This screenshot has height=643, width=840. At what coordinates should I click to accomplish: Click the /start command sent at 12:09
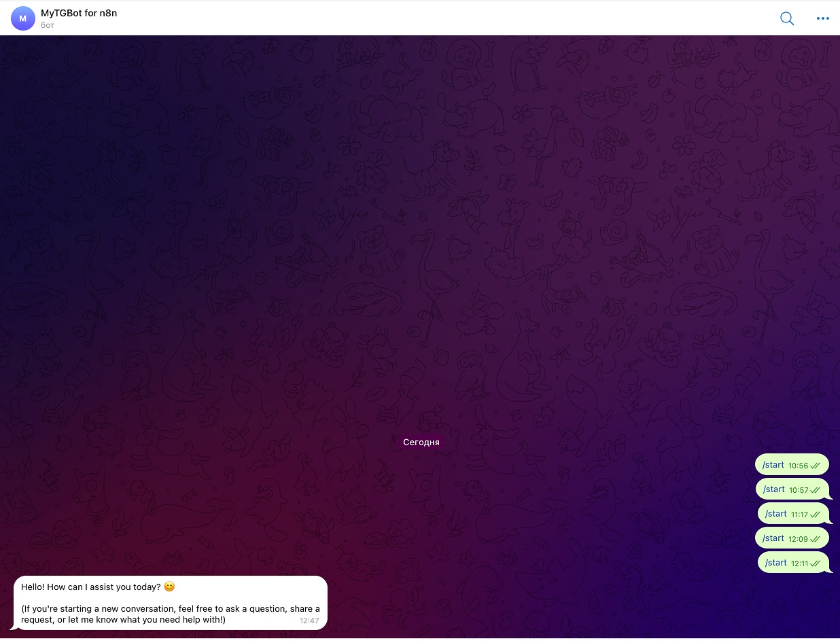coord(773,538)
